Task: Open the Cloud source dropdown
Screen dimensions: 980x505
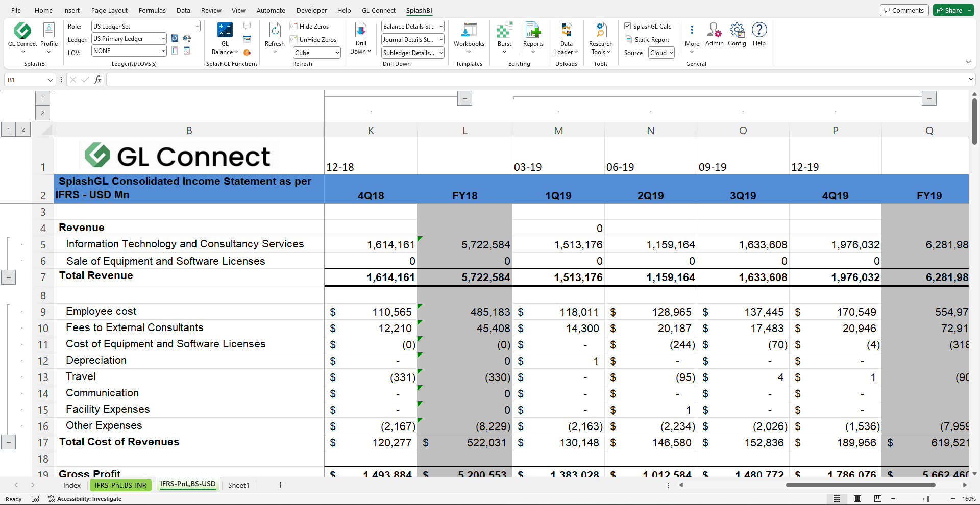Action: click(x=671, y=53)
